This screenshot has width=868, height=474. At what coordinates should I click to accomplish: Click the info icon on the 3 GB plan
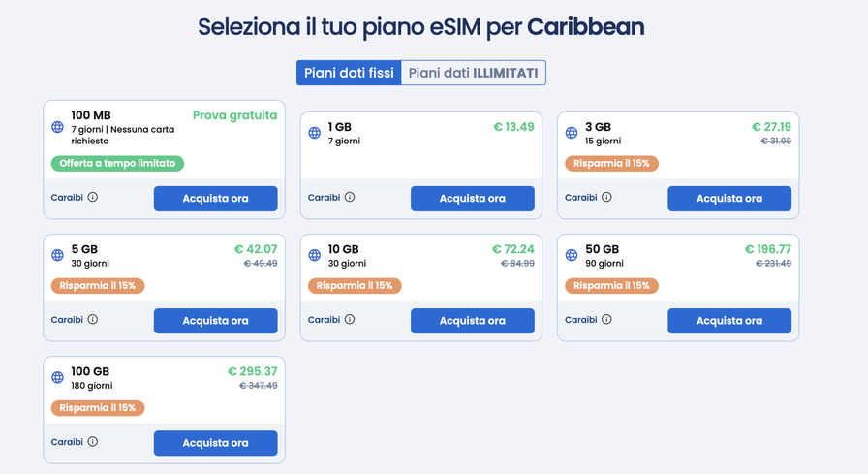(606, 197)
